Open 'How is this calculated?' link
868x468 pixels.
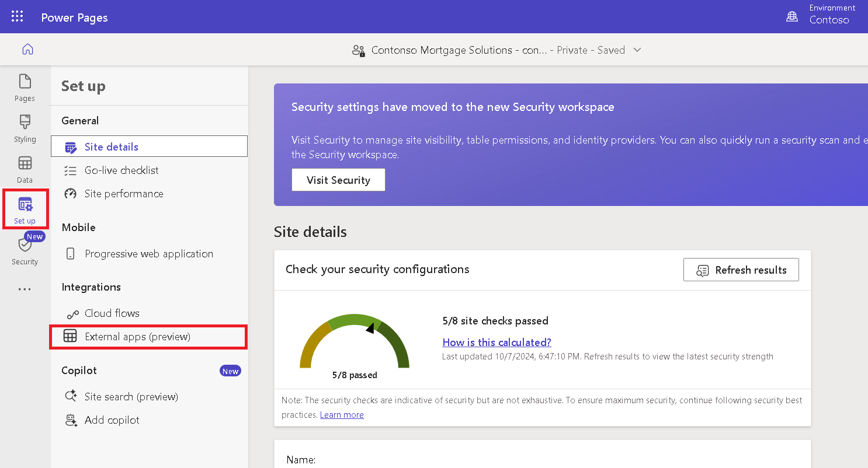click(497, 343)
